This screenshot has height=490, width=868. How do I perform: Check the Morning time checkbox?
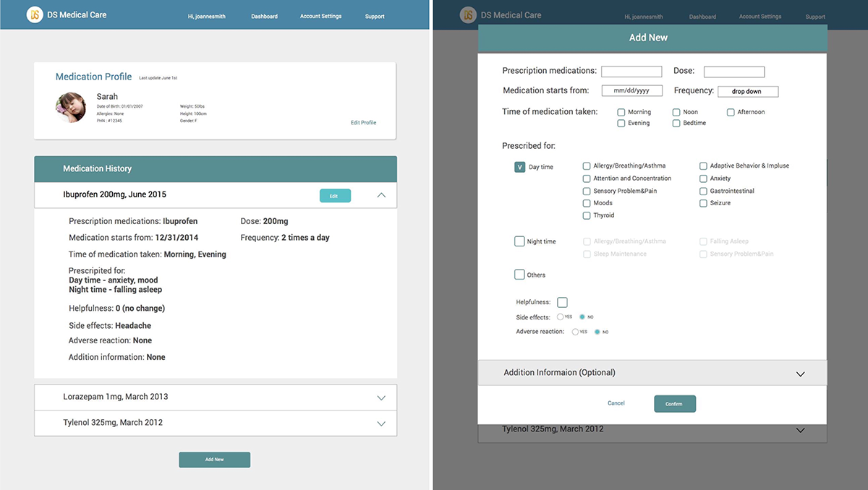(x=621, y=113)
